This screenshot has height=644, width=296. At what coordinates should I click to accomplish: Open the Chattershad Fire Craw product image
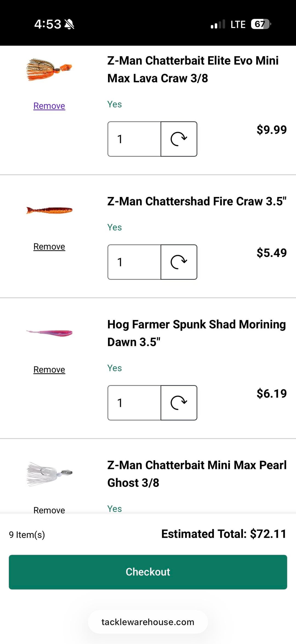pyautogui.click(x=49, y=210)
